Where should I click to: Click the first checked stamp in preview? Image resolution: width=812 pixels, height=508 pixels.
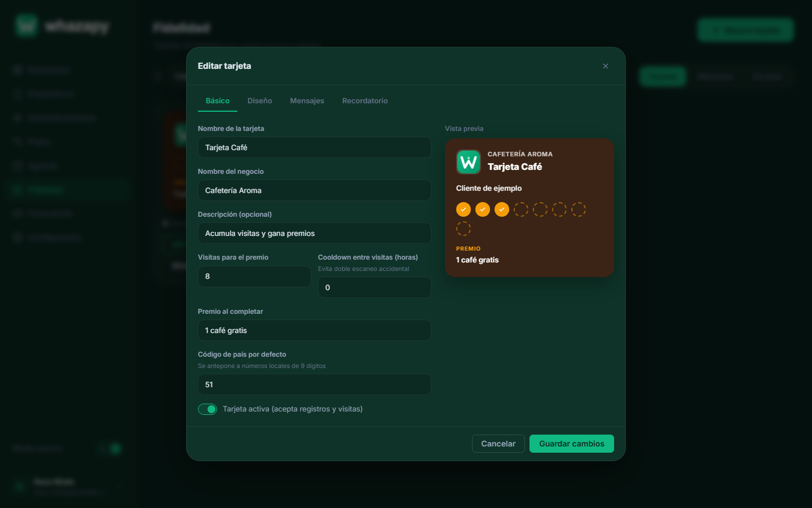[464, 209]
